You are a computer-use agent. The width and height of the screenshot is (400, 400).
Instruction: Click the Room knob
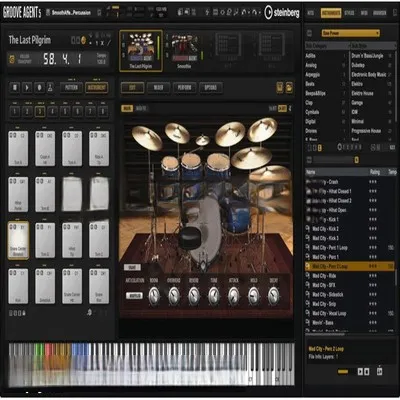154,295
